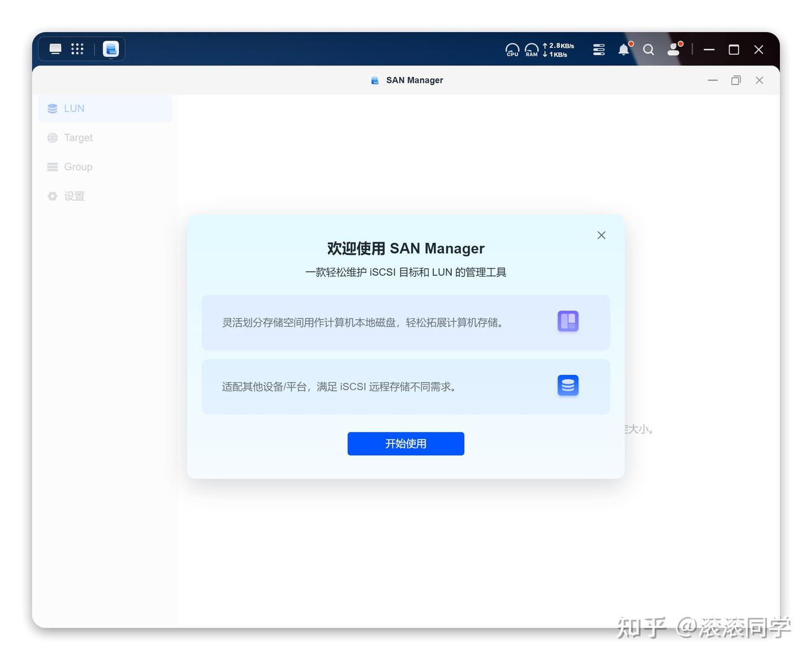812x660 pixels.
Task: Open the search magnifier
Action: [648, 50]
